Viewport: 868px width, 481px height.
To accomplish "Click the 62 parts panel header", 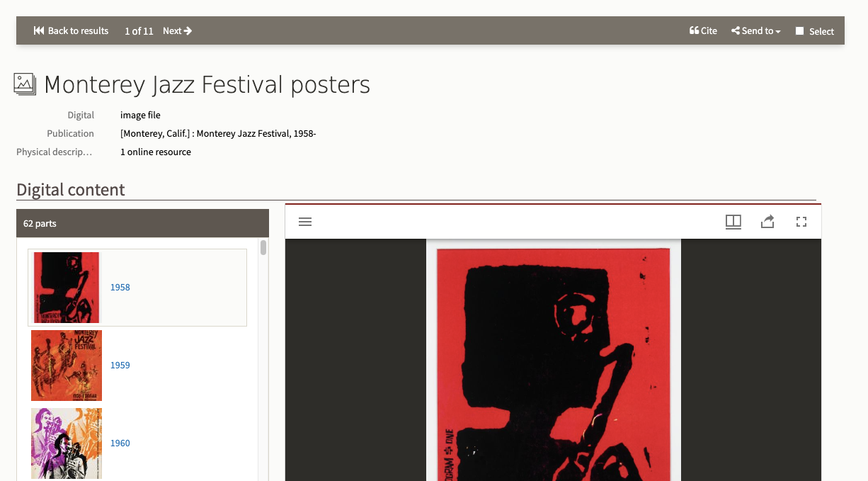I will tap(142, 223).
